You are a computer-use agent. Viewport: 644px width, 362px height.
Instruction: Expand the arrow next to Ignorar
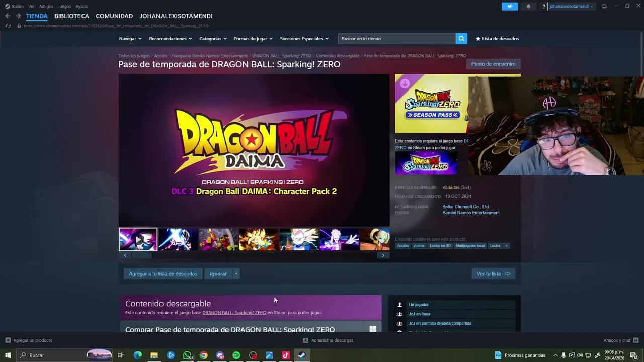click(x=236, y=274)
